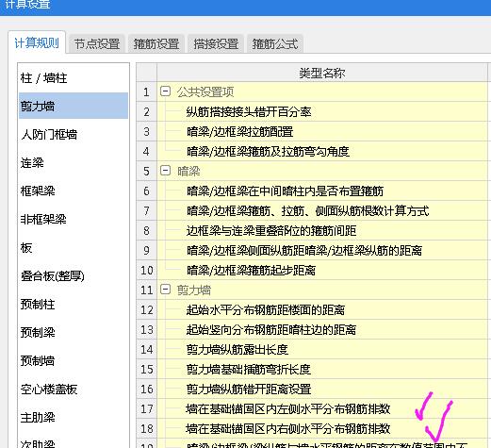Select row 剪力墙纵筋露出长度

coord(322,349)
